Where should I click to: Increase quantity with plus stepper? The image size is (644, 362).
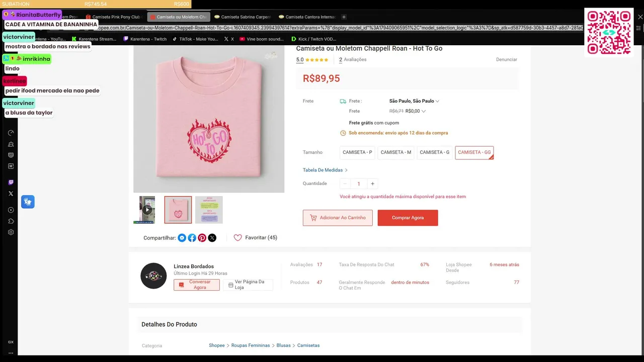(372, 184)
